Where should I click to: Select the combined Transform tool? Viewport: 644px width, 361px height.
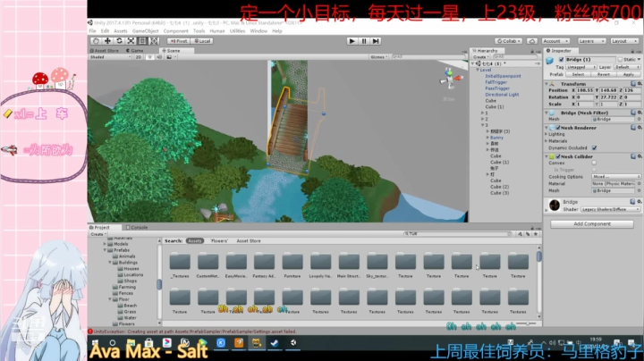pyautogui.click(x=155, y=41)
